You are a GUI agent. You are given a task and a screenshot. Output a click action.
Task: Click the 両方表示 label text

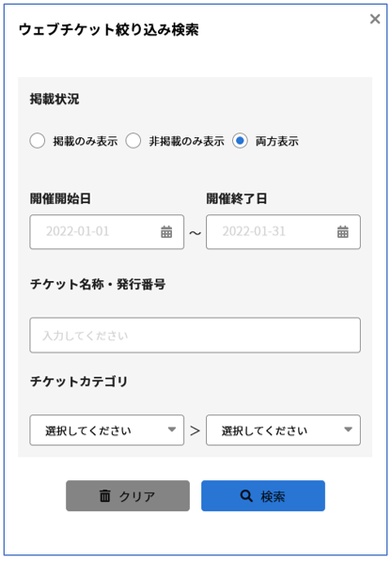point(277,141)
